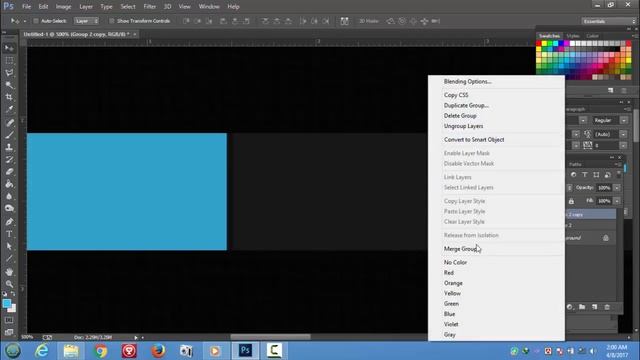This screenshot has width=640, height=360.
Task: Open Opacity 100% dropdown arrow
Action: (x=617, y=188)
